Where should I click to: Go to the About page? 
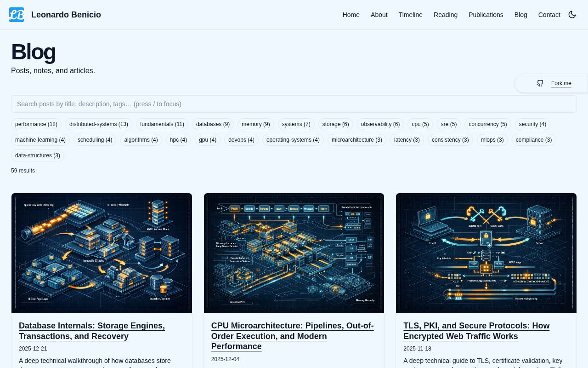click(379, 15)
